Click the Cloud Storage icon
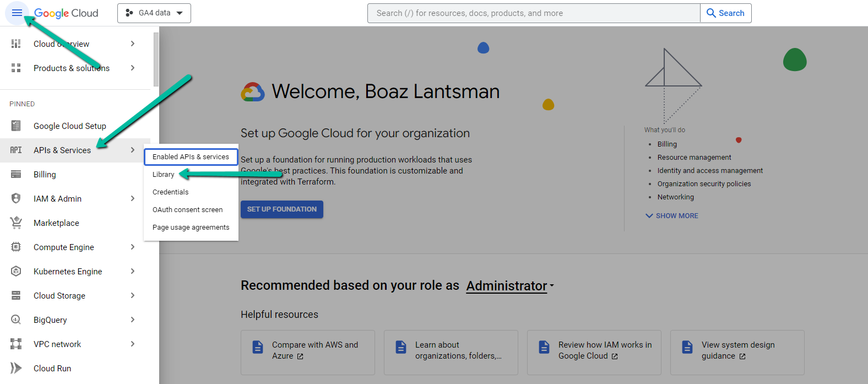The image size is (868, 384). click(16, 295)
